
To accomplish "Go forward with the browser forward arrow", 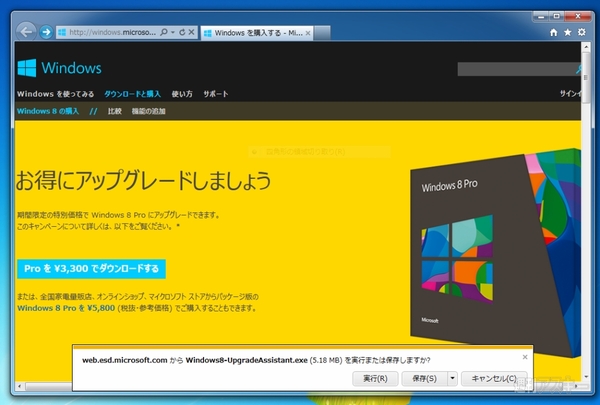I will tap(46, 32).
